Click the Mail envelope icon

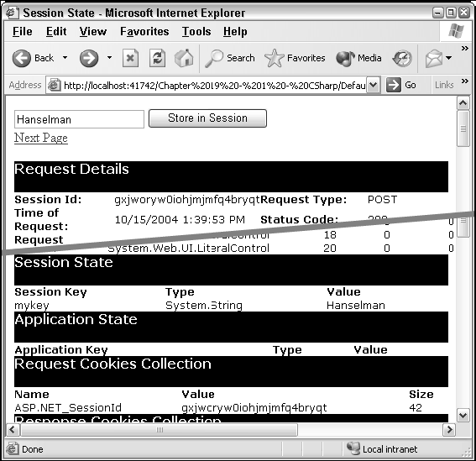pos(434,58)
